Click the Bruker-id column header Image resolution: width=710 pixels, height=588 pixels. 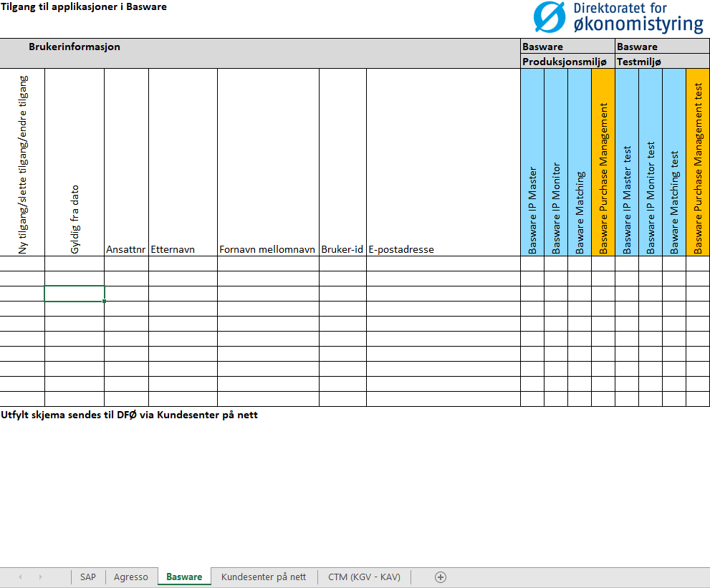tap(342, 163)
